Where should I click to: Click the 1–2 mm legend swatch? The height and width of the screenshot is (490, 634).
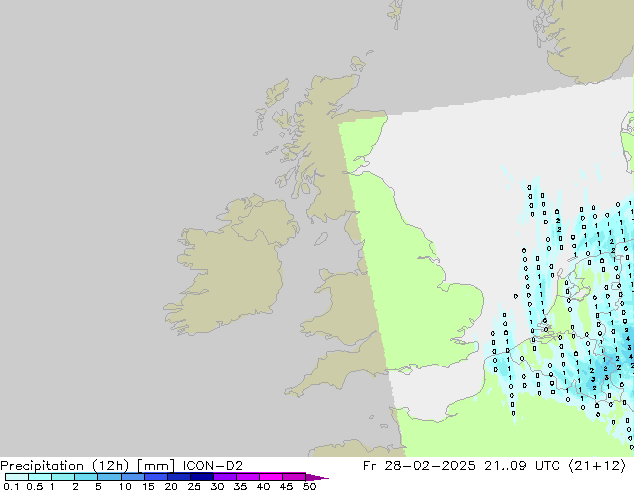(63, 477)
